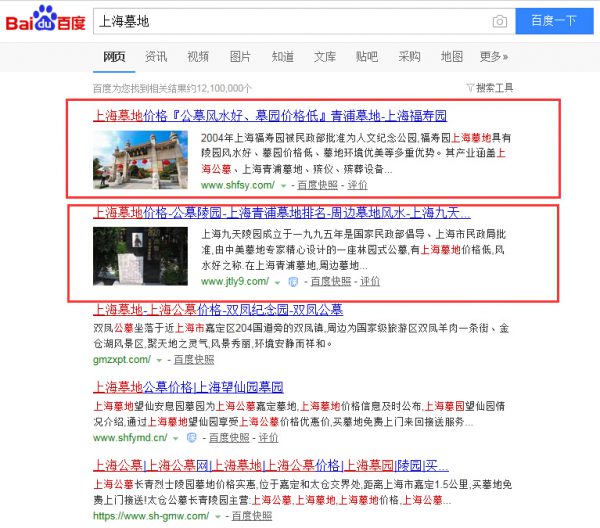600x528 pixels.
Task: Click the 搜索工具 filter
Action: [x=490, y=88]
